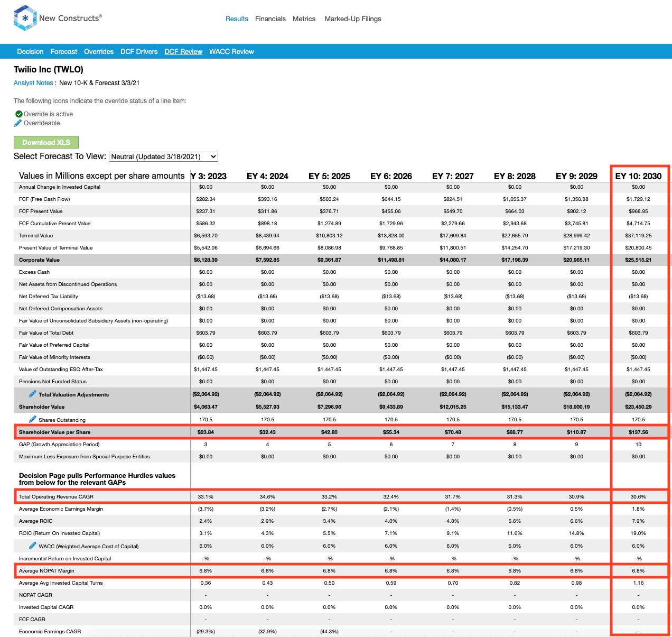The image size is (672, 637).
Task: Click the 34.6% revenue CAGR cell
Action: (267, 497)
